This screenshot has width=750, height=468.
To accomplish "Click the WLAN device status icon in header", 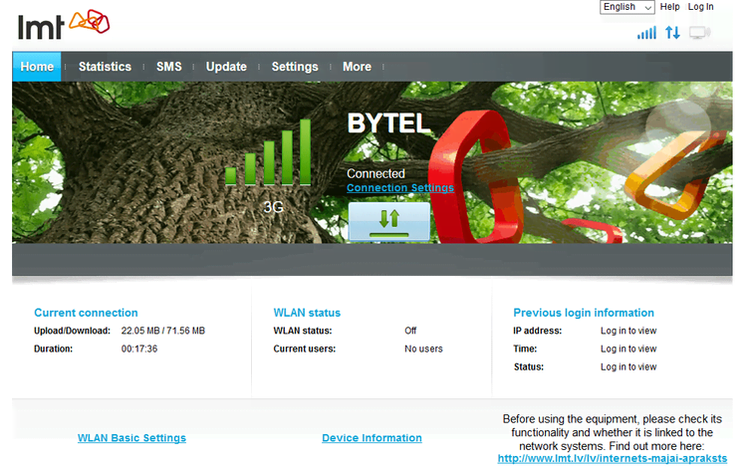I will (700, 33).
